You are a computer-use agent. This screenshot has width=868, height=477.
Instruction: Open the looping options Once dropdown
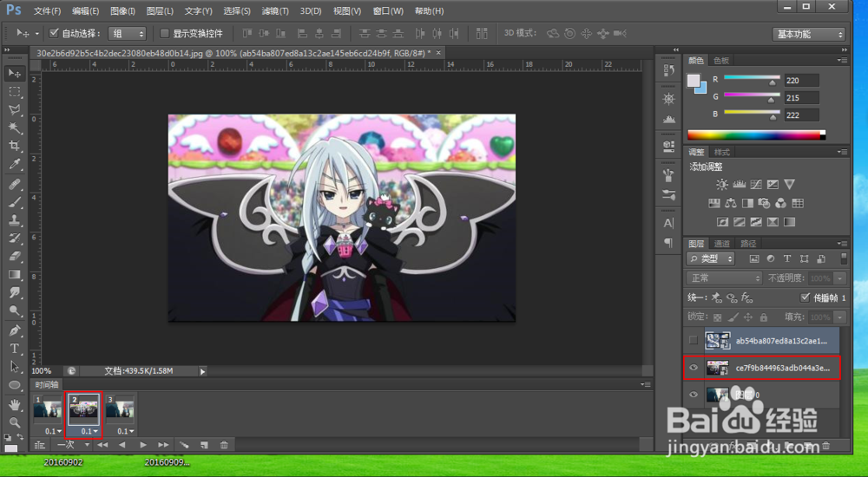[x=74, y=444]
